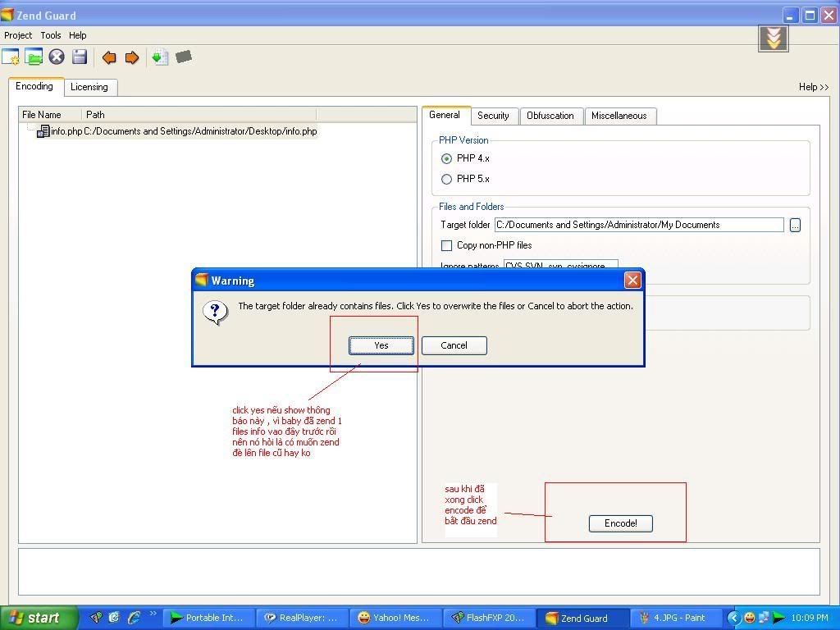Select the info.php row in file list
Image resolution: width=840 pixels, height=630 pixels.
point(177,131)
